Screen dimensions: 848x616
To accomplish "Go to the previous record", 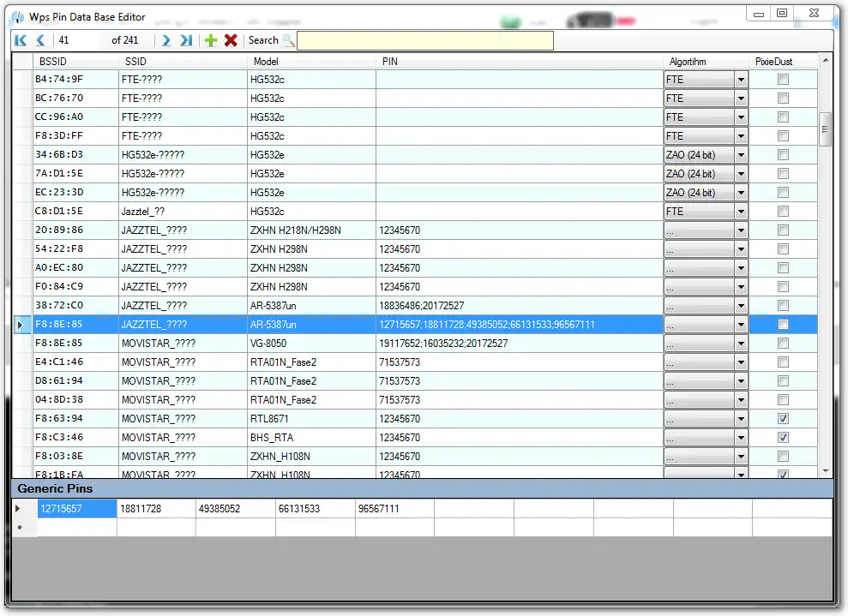I will point(40,40).
